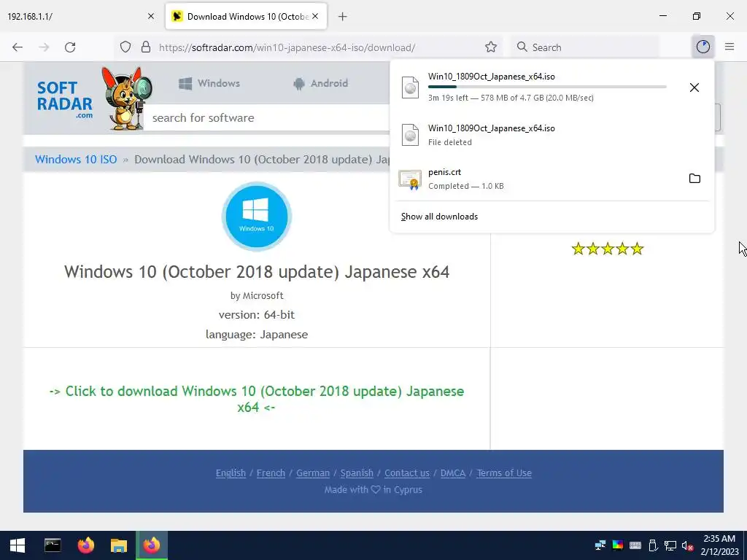Click the SoftRadar logo

[x=65, y=101]
